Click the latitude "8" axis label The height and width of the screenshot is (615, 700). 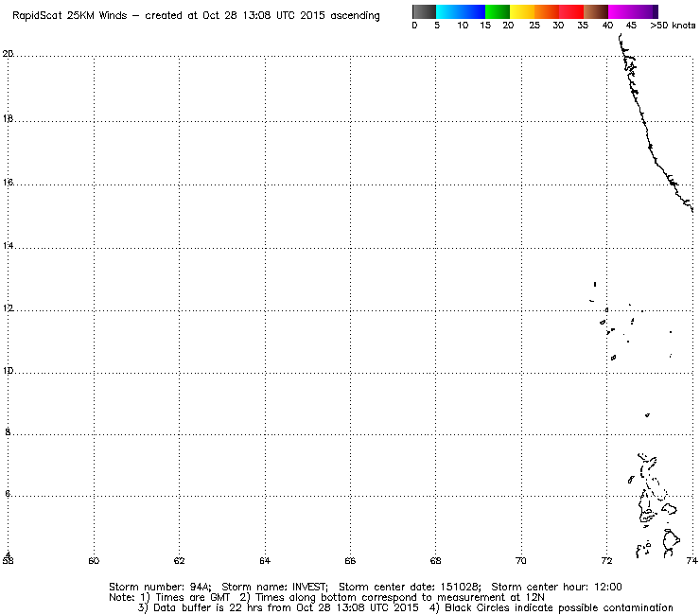click(8, 432)
